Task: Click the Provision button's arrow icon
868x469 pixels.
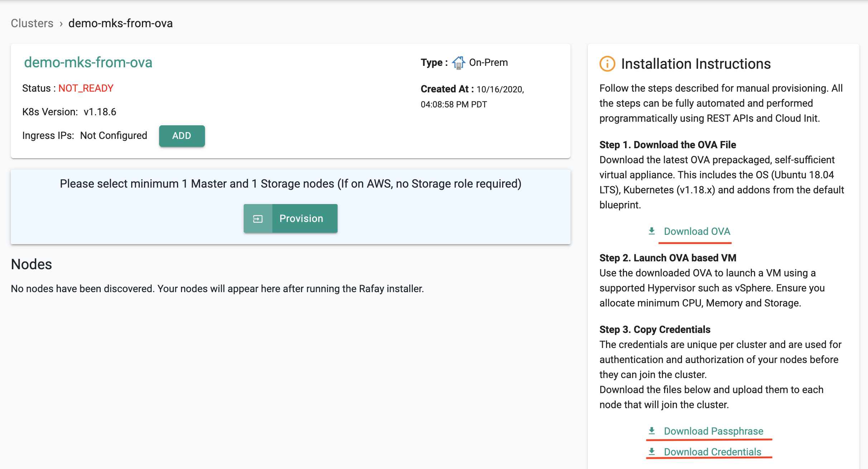Action: click(x=258, y=218)
